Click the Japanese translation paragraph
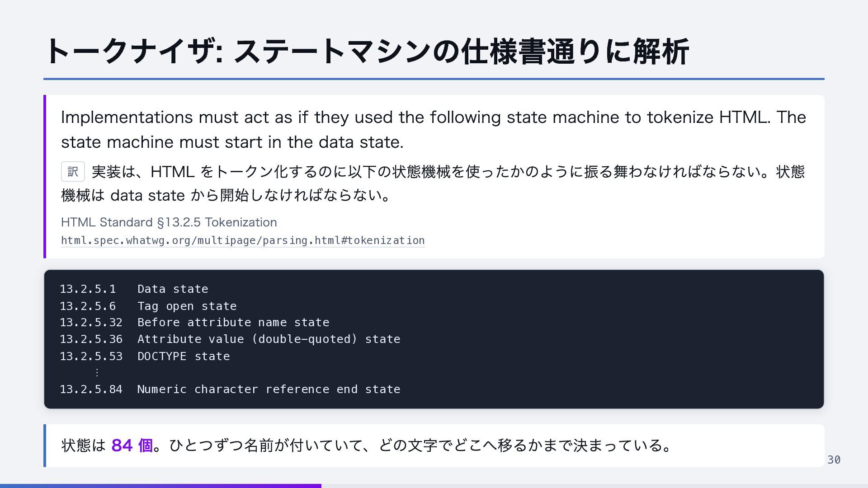868x488 pixels. point(433,183)
